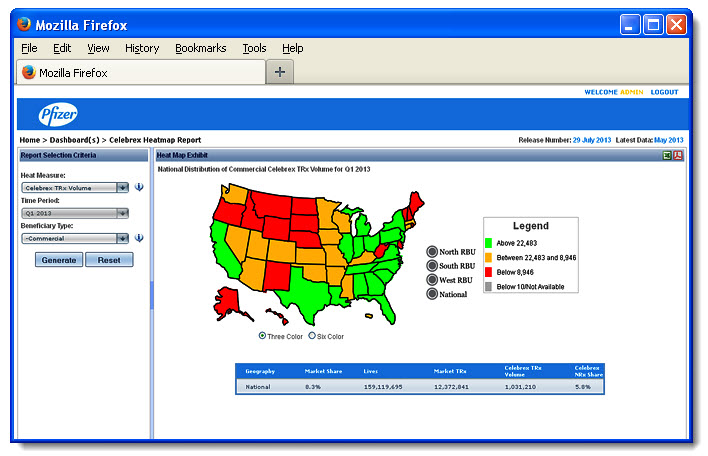Click the Market TRx column header
The image size is (708, 456).
(x=450, y=371)
